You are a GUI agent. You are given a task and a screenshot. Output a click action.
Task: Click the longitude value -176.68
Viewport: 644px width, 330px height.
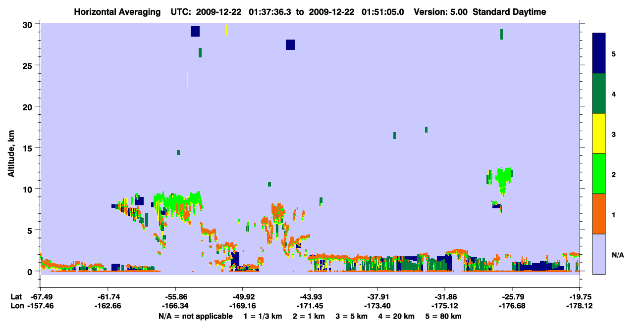click(512, 306)
